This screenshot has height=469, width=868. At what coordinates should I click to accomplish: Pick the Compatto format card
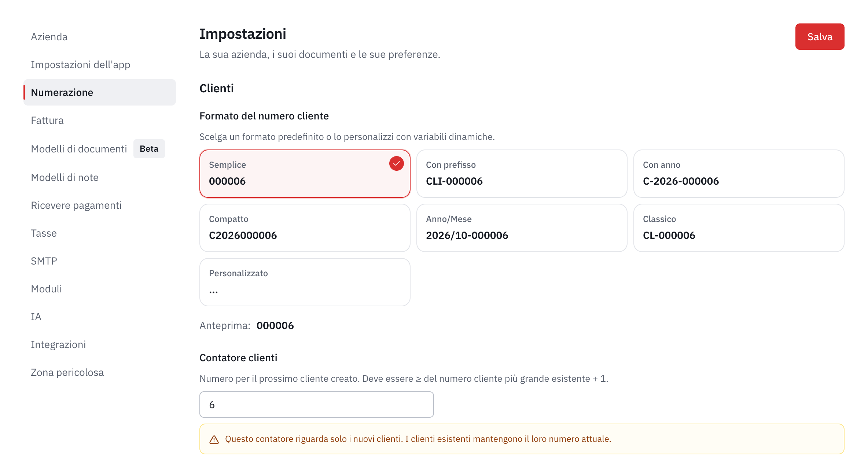[x=305, y=228]
